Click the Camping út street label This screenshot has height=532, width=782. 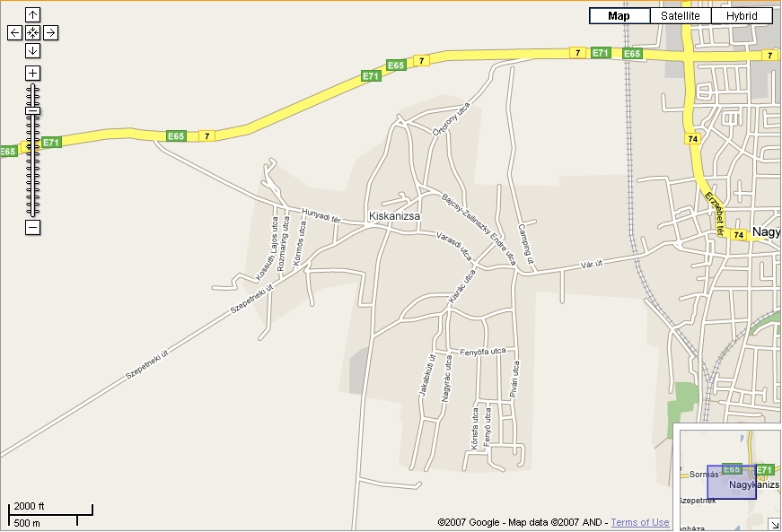[525, 244]
